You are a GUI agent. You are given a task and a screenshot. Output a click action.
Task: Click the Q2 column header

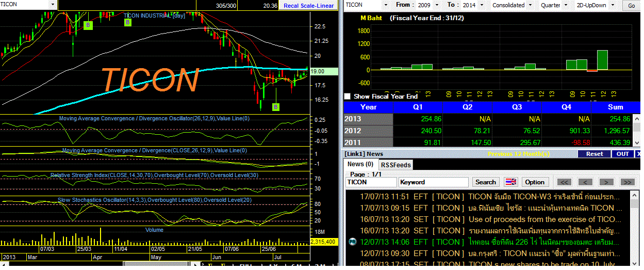click(467, 107)
